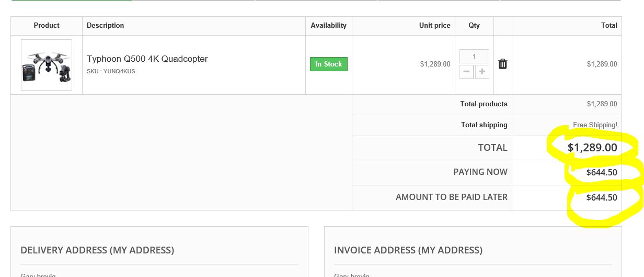Open the Typhoon quadcopter product thumbnail
Screen dimensions: 644x277
tap(47, 64)
